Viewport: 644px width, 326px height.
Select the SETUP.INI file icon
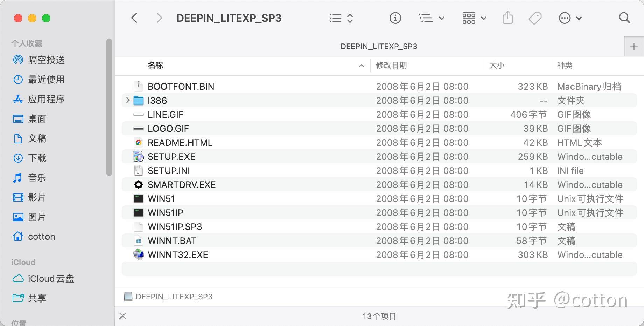click(139, 171)
